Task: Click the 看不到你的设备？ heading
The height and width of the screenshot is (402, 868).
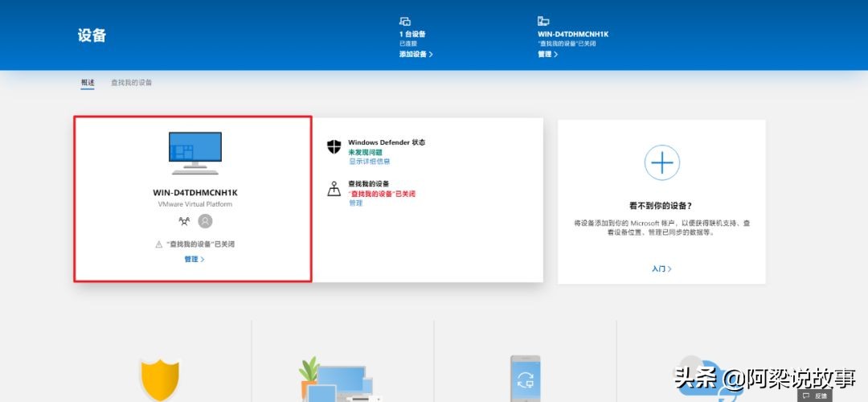Action: coord(661,206)
